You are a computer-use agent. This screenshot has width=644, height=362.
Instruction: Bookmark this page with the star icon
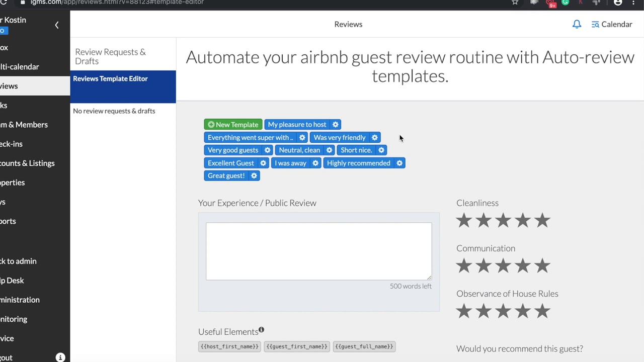click(x=515, y=3)
